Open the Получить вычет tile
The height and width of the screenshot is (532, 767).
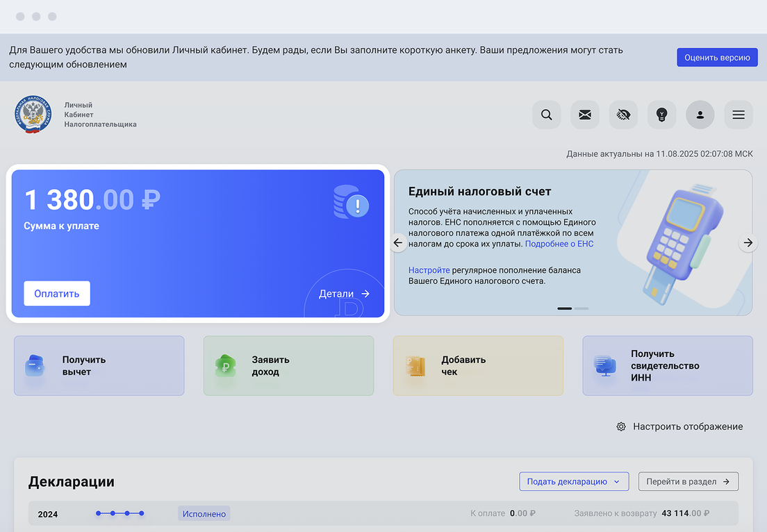pyautogui.click(x=99, y=366)
